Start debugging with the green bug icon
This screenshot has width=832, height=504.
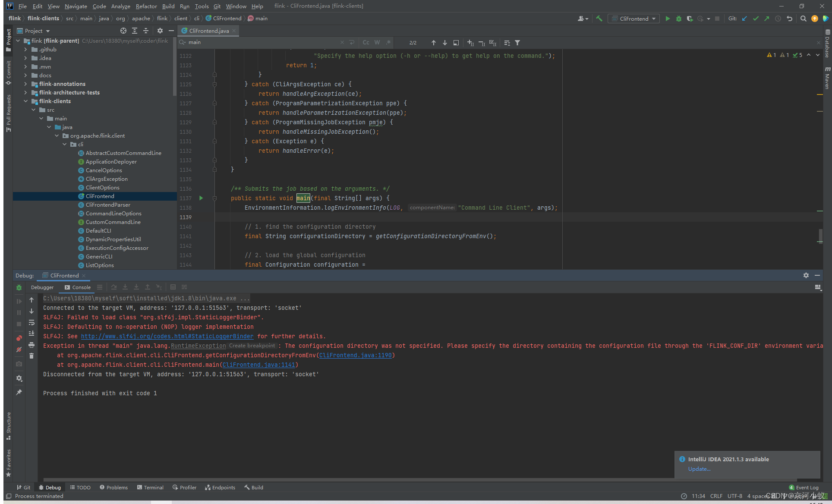678,19
